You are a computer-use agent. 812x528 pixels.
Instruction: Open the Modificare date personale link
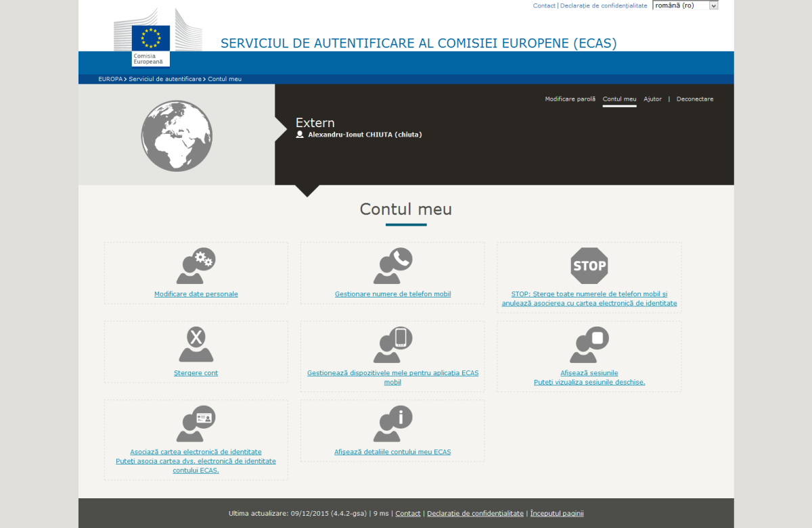click(196, 294)
